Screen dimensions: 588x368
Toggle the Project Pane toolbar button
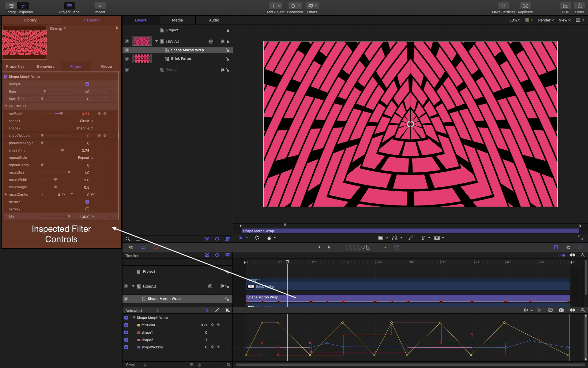[69, 6]
